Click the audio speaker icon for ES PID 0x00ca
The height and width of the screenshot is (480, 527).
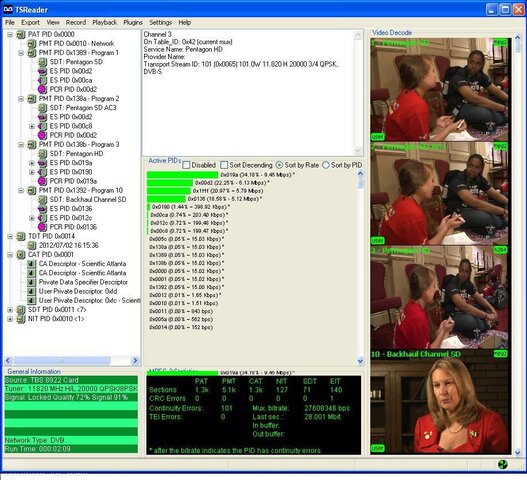coord(42,80)
